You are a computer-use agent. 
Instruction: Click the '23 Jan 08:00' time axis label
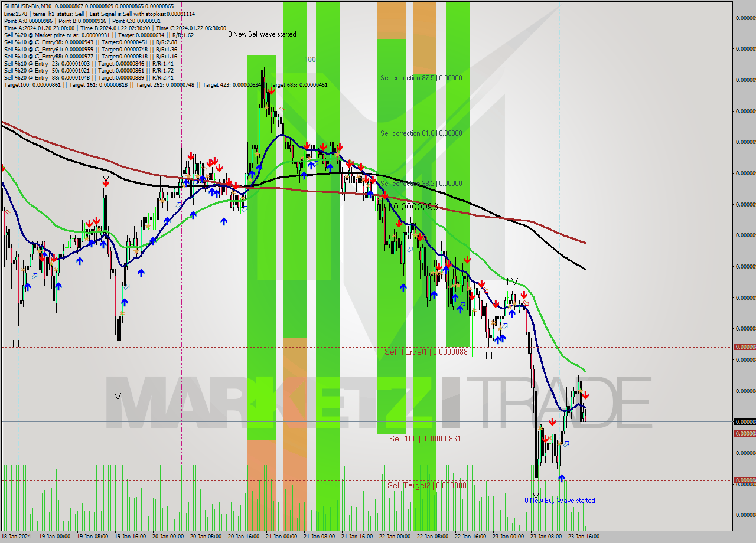pos(546,537)
